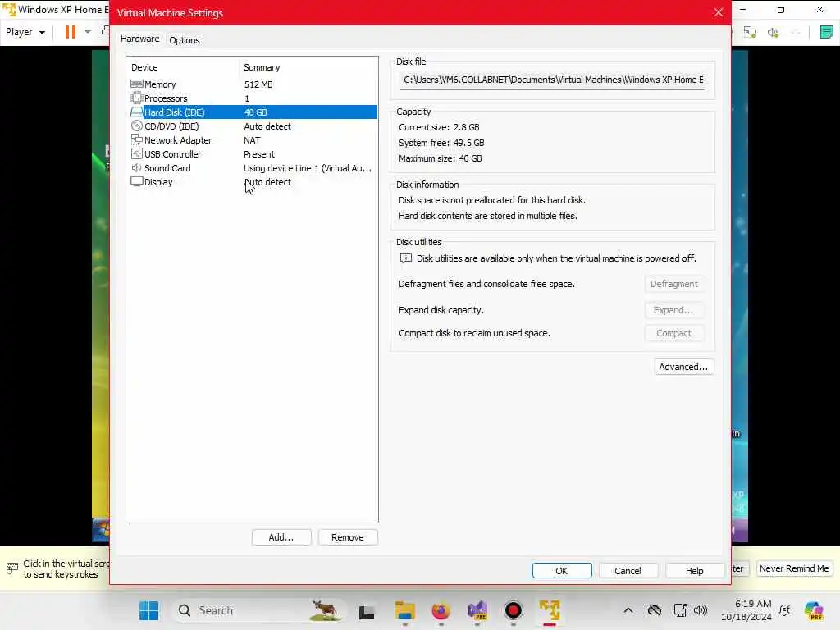Viewport: 840px width, 630px height.
Task: Switch to the Hardware tab
Action: [x=139, y=39]
